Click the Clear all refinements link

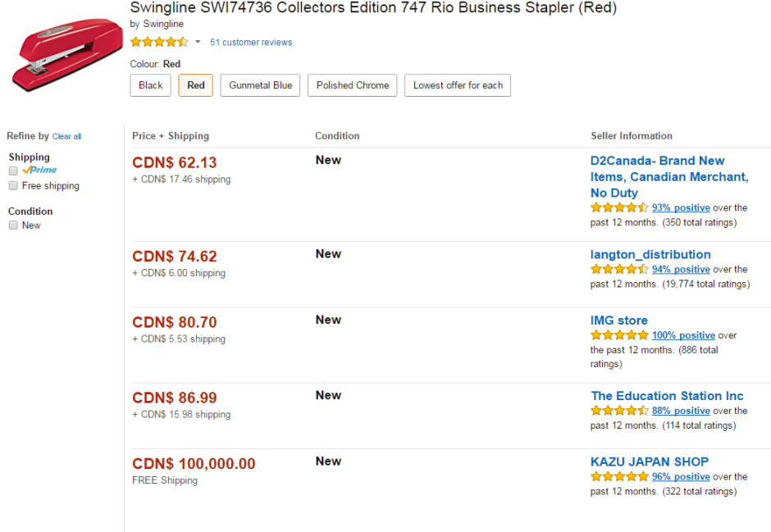66,137
